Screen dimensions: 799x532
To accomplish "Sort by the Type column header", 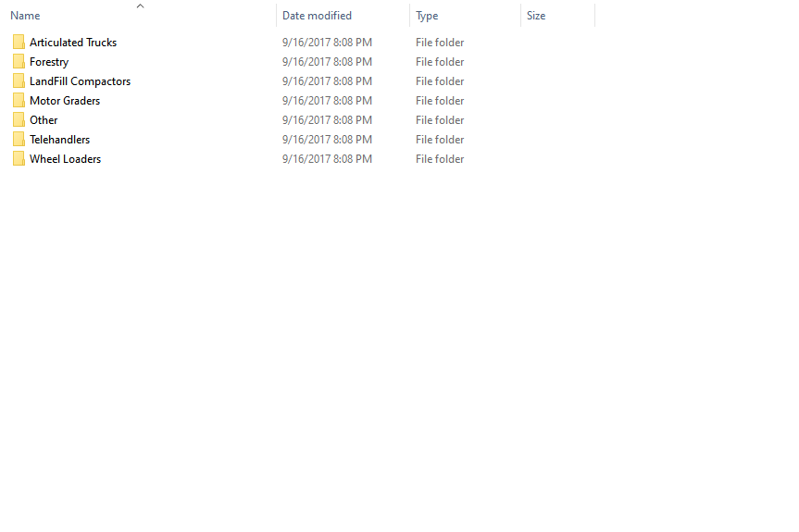I will [427, 16].
